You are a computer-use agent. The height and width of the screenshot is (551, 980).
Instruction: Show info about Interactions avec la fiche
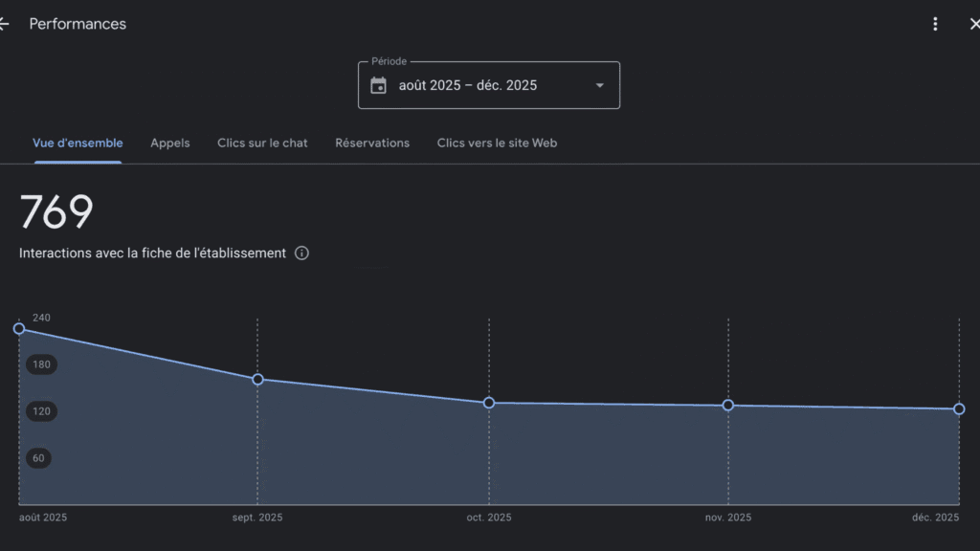301,253
